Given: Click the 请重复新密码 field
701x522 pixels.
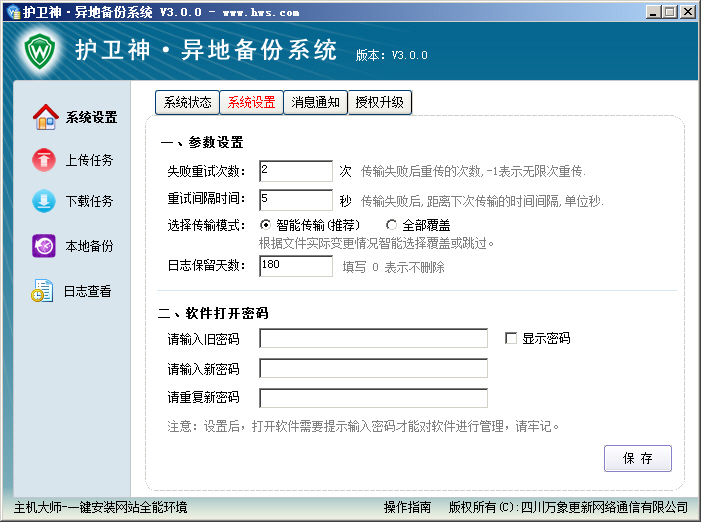Looking at the screenshot, I should (373, 398).
